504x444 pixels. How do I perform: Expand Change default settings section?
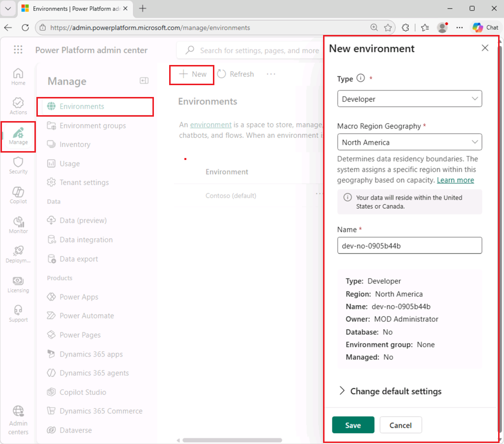pos(390,391)
